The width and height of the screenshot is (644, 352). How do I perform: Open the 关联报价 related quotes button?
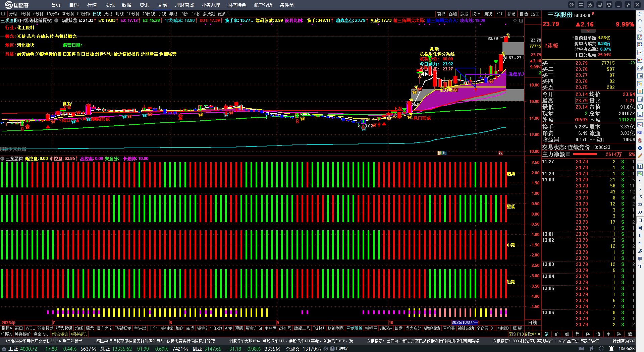point(22,334)
